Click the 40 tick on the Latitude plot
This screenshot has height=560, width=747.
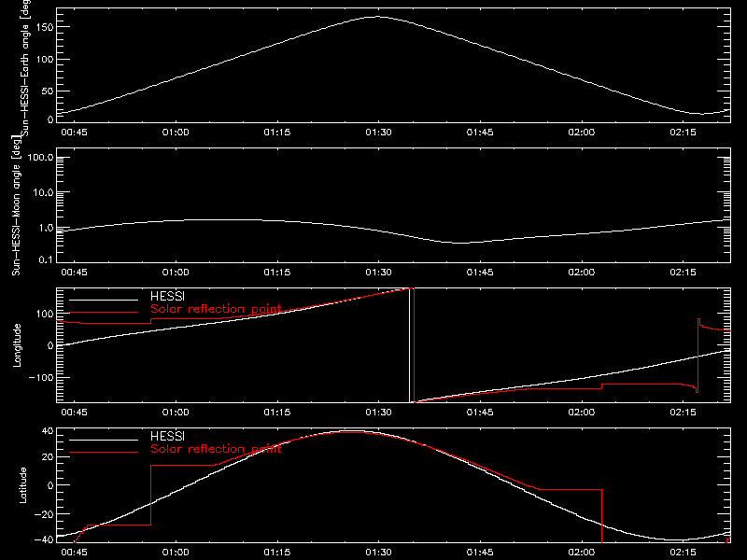click(48, 431)
